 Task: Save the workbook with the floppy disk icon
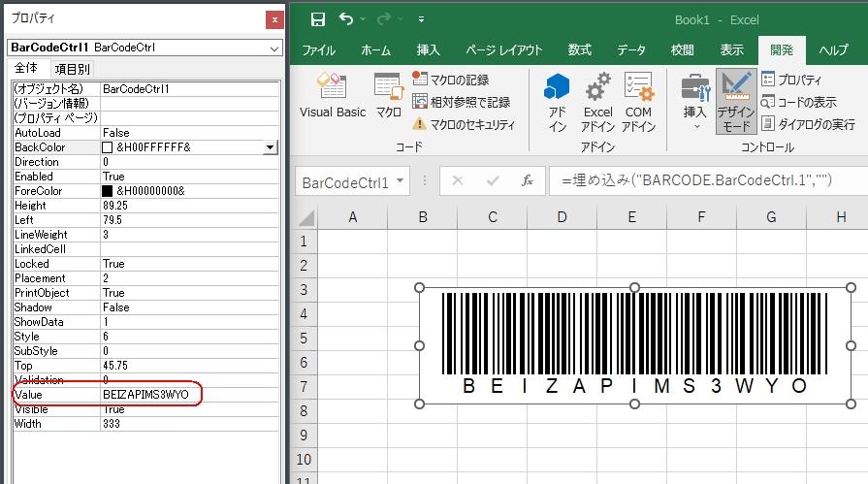pos(318,20)
